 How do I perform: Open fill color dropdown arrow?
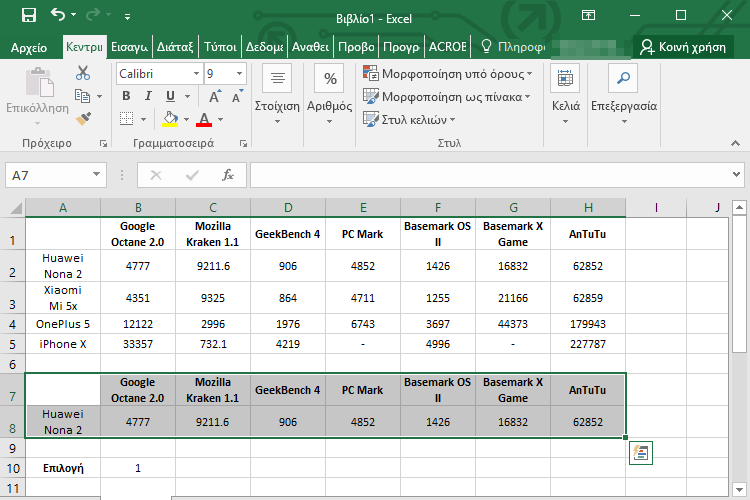[187, 119]
